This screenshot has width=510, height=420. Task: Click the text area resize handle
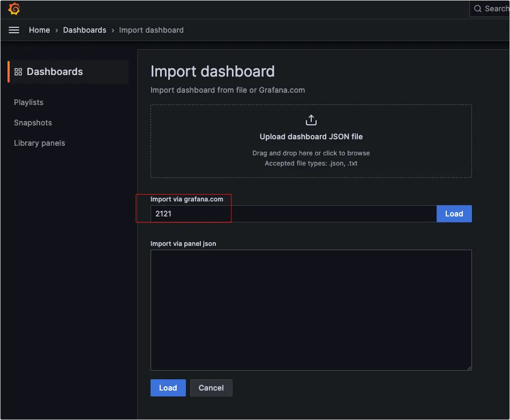point(469,367)
